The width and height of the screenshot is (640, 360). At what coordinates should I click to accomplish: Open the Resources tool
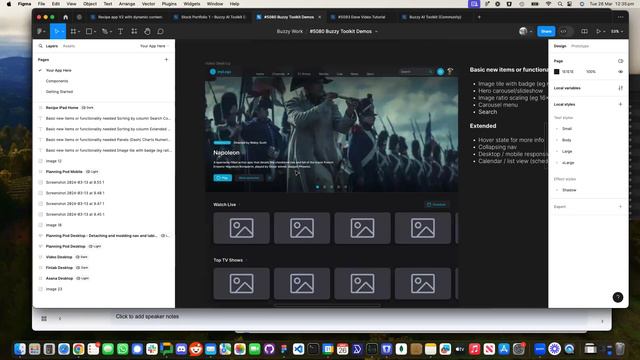(x=134, y=31)
